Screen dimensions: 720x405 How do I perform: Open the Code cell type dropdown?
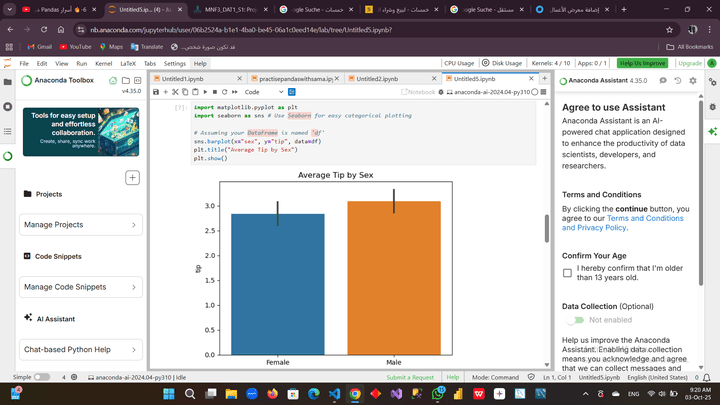[262, 92]
